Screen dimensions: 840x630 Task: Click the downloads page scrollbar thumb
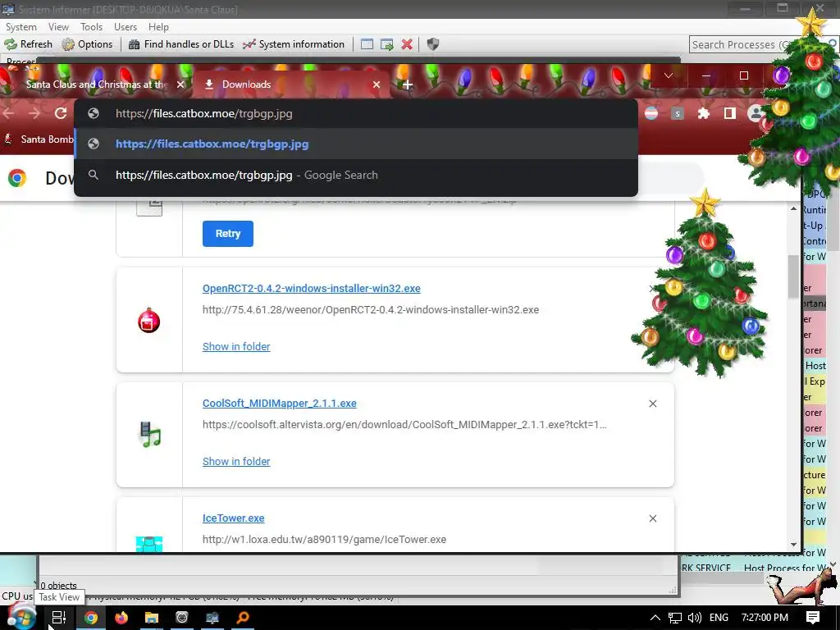[793, 276]
